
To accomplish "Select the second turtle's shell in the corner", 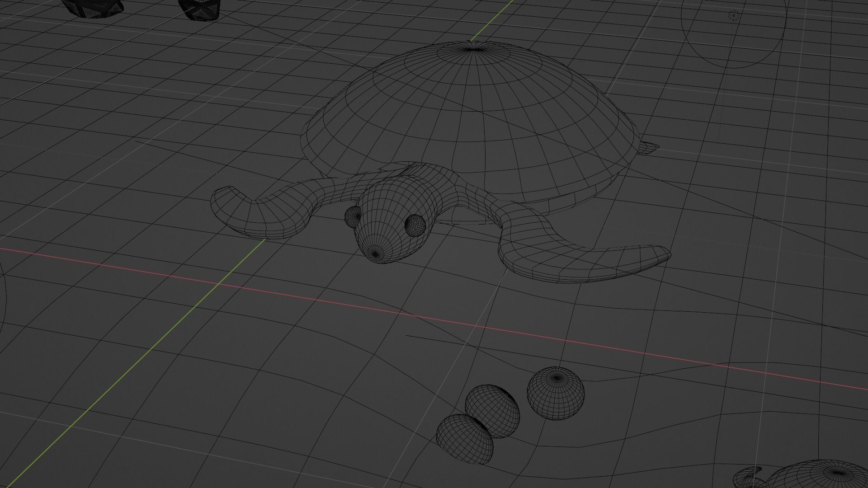I will [818, 474].
